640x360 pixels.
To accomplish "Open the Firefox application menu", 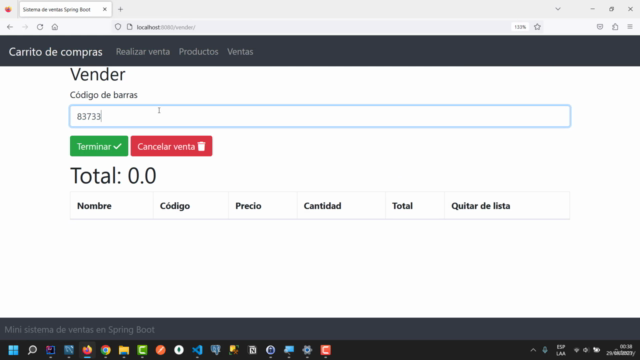I will point(630,27).
